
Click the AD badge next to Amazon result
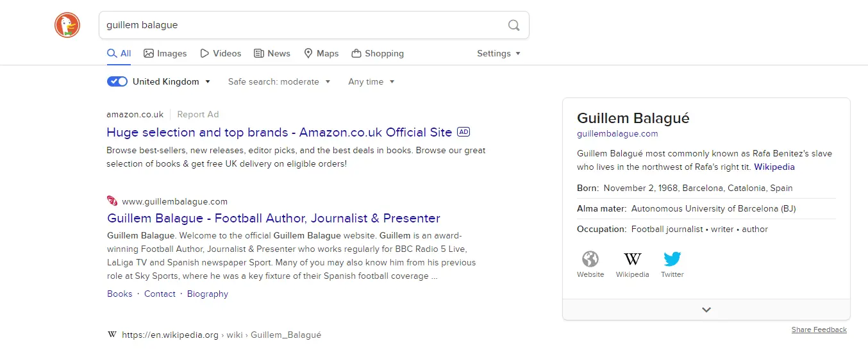pos(463,132)
